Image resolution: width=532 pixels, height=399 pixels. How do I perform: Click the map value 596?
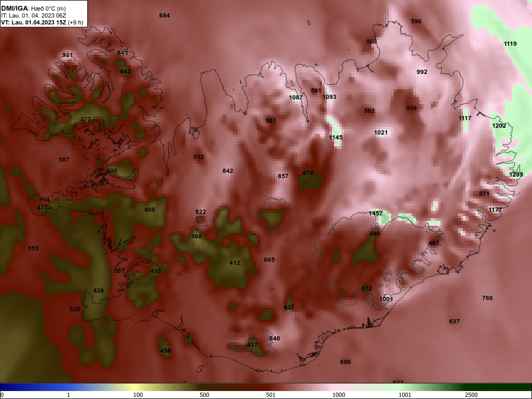coord(417,21)
